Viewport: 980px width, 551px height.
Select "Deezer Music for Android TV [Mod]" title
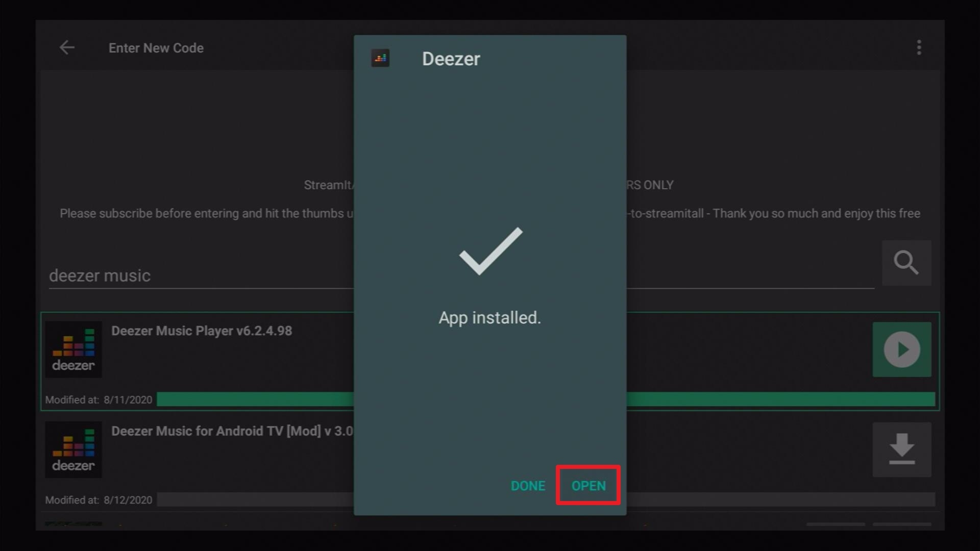click(232, 431)
